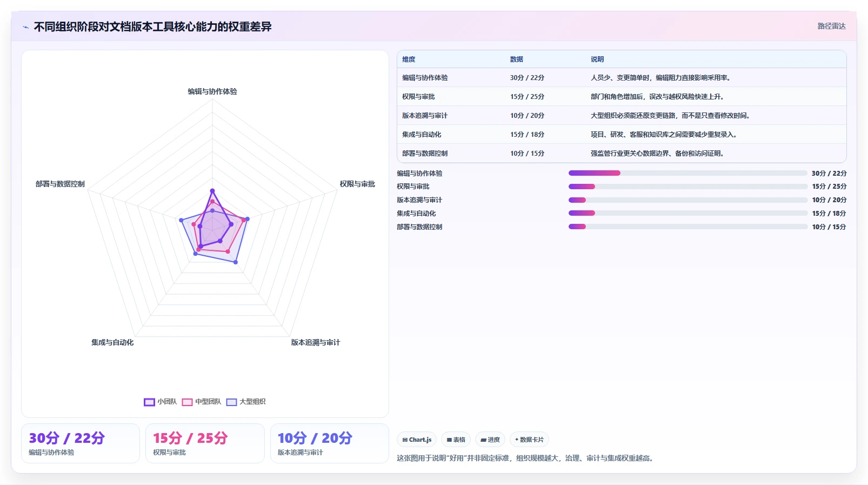The height and width of the screenshot is (485, 868).
Task: Click table cell 10分 / 20分
Action: (527, 116)
